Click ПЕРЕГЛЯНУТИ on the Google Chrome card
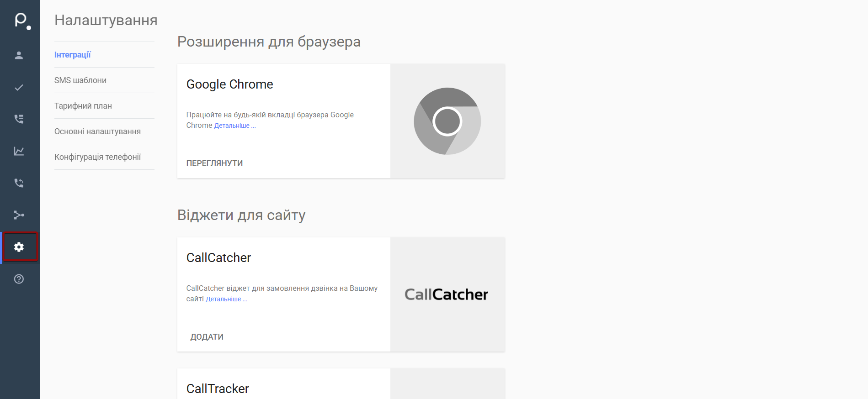 click(x=214, y=163)
